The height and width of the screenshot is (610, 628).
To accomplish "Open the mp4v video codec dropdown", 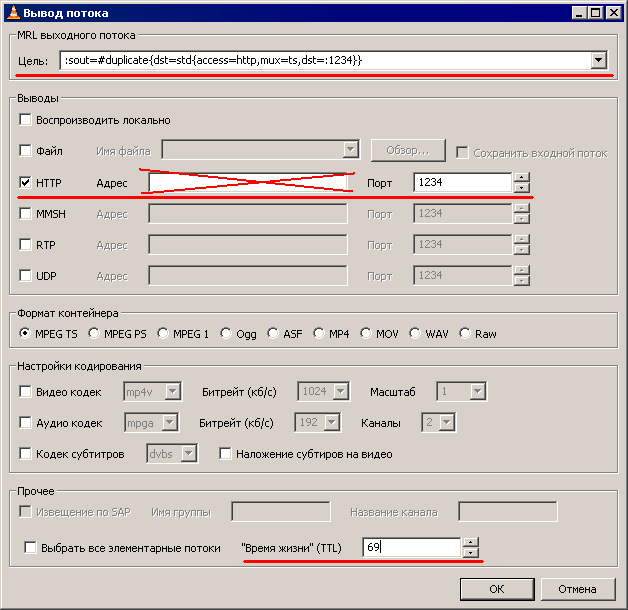I will click(173, 391).
